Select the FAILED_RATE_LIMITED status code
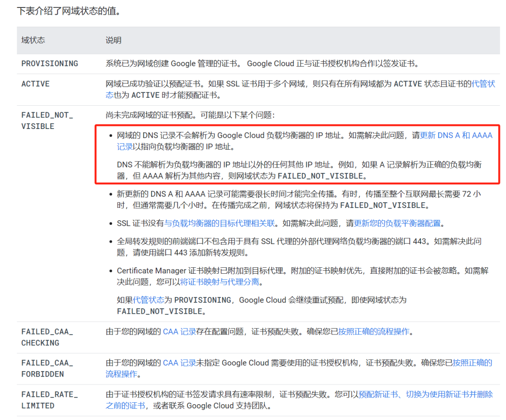This screenshot has height=420, width=506. 49,400
